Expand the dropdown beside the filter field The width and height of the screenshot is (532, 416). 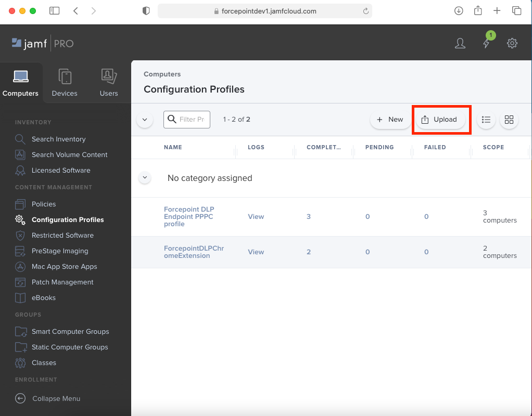pos(145,120)
